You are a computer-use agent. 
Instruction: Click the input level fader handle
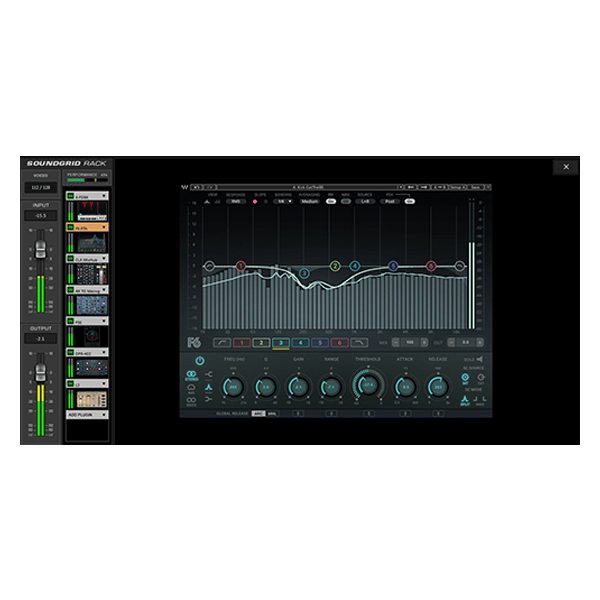[40, 249]
